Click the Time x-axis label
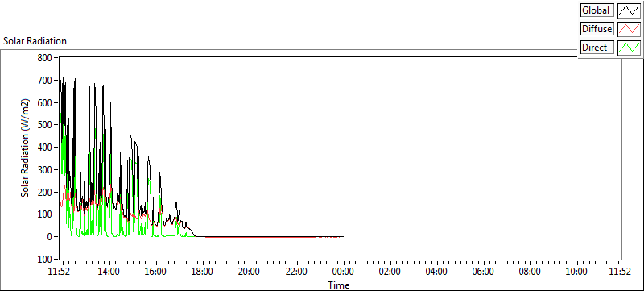 (x=339, y=285)
